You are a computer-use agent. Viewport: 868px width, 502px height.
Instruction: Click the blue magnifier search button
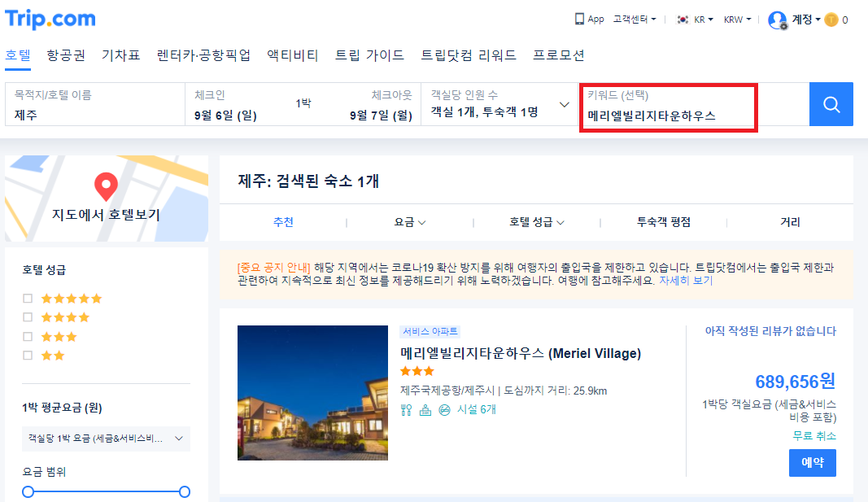(831, 104)
